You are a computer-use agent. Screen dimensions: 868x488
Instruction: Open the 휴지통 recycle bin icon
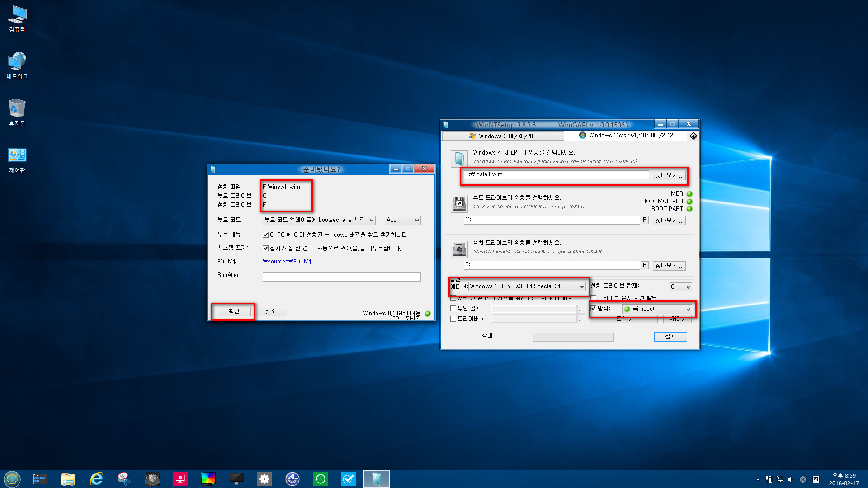[17, 113]
